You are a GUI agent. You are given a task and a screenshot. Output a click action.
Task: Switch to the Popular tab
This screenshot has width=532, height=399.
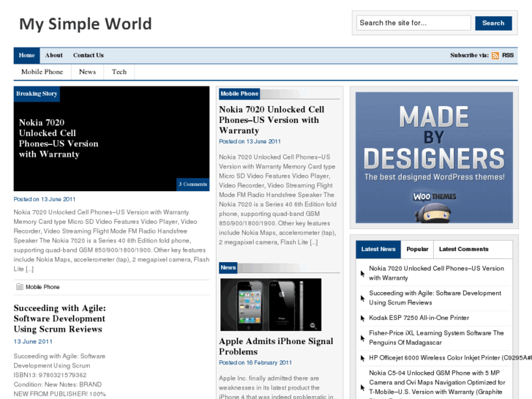coord(417,249)
